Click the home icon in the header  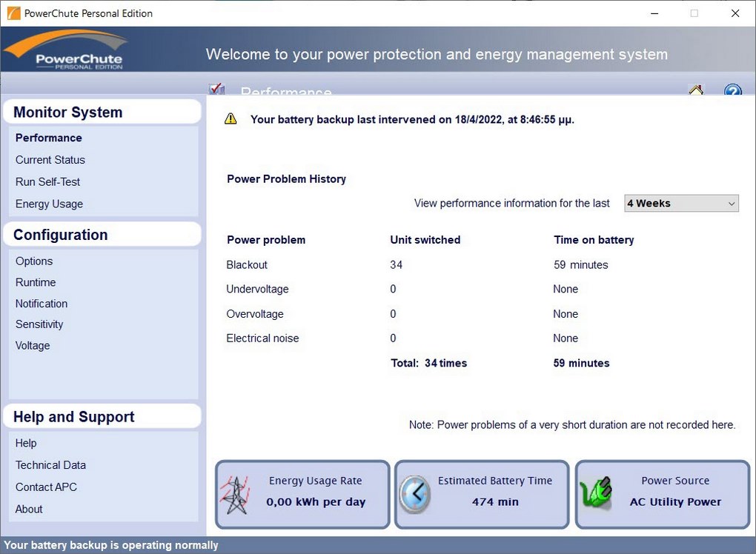(x=696, y=90)
